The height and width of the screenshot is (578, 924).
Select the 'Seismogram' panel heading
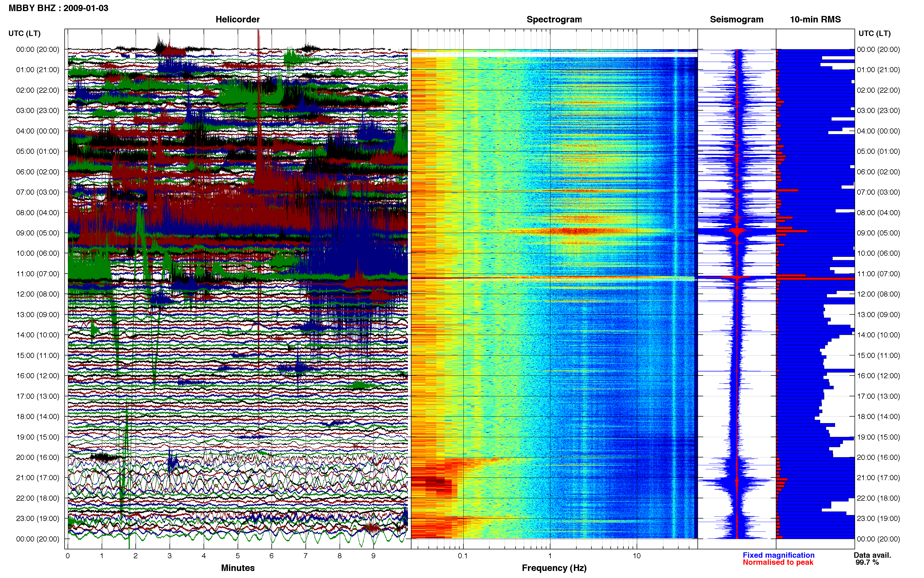(x=736, y=19)
